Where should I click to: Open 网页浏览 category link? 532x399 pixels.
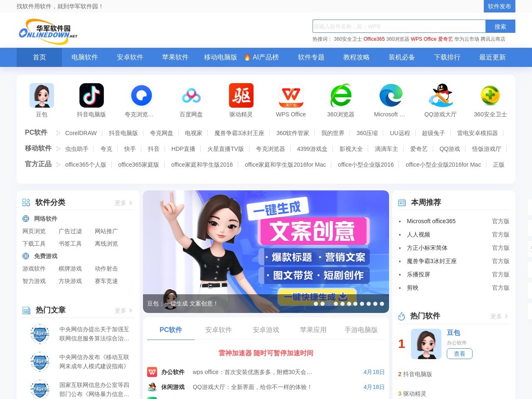click(x=34, y=231)
